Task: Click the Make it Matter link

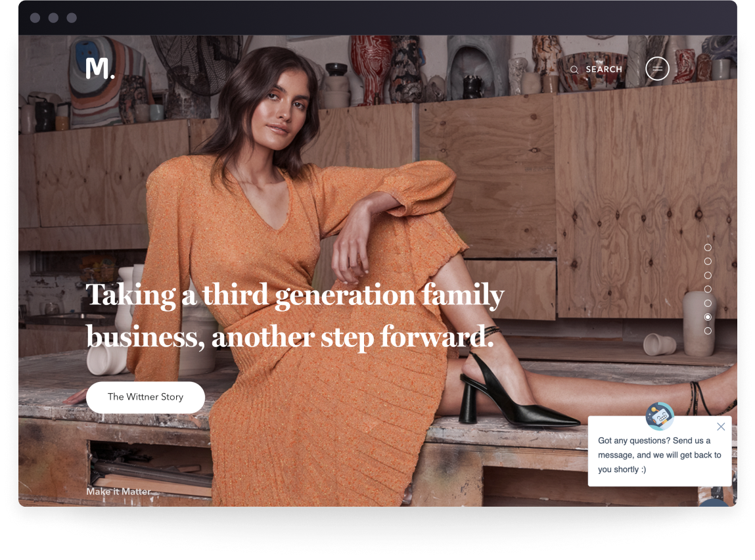Action: coord(118,492)
